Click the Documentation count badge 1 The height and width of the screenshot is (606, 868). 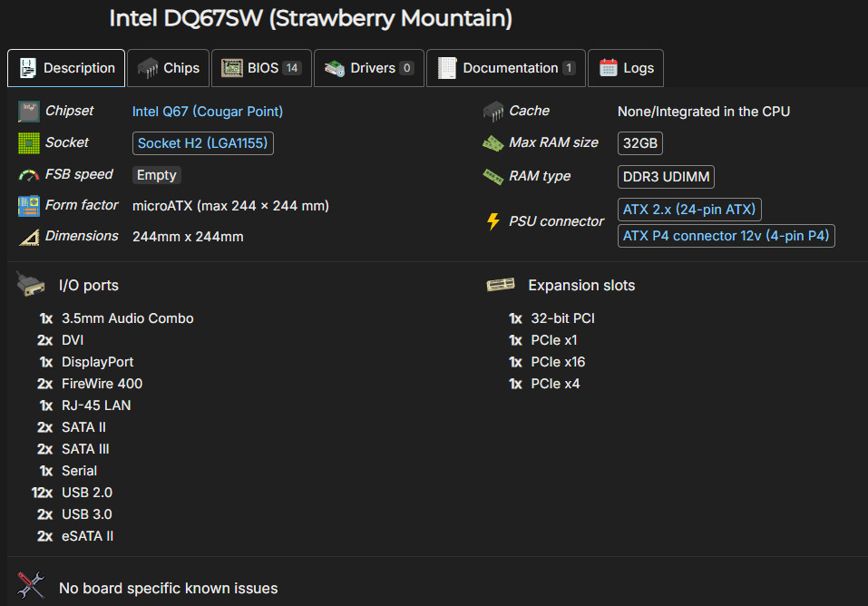pyautogui.click(x=569, y=68)
